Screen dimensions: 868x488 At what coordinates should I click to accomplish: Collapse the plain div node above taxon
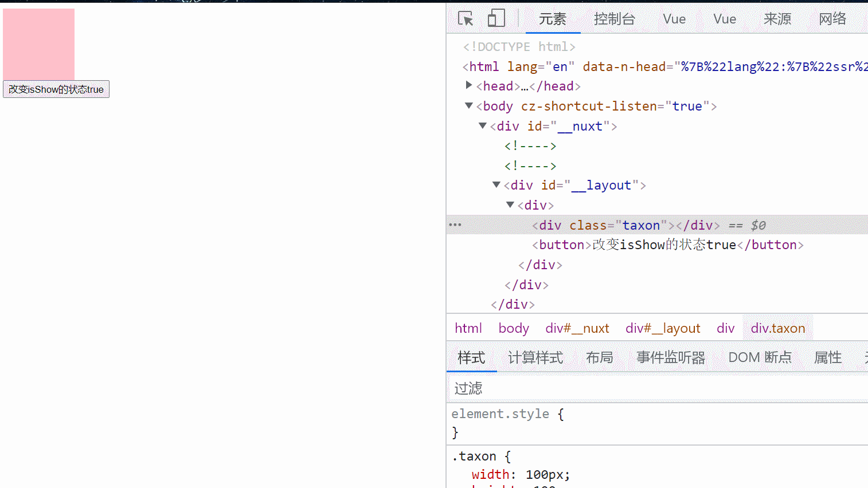[x=510, y=204]
